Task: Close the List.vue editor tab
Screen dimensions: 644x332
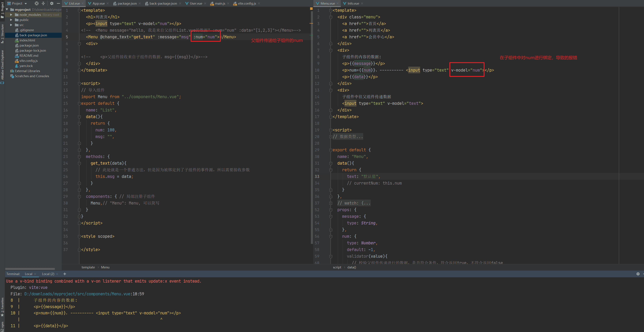Action: pyautogui.click(x=82, y=4)
